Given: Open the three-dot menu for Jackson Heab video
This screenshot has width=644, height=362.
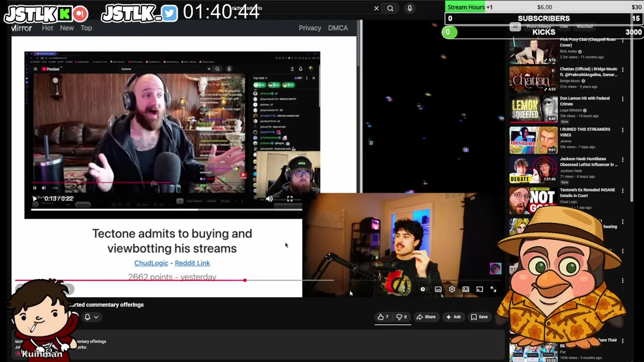Looking at the screenshot, I should [x=623, y=160].
